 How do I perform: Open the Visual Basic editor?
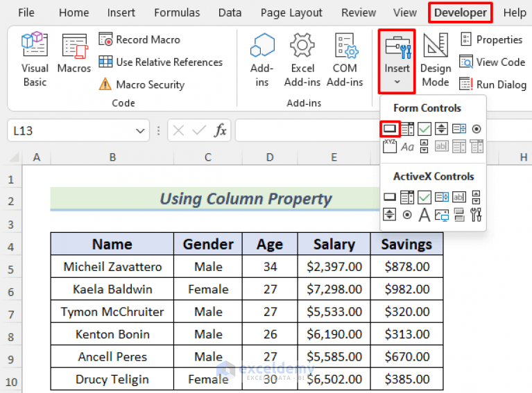(35, 60)
